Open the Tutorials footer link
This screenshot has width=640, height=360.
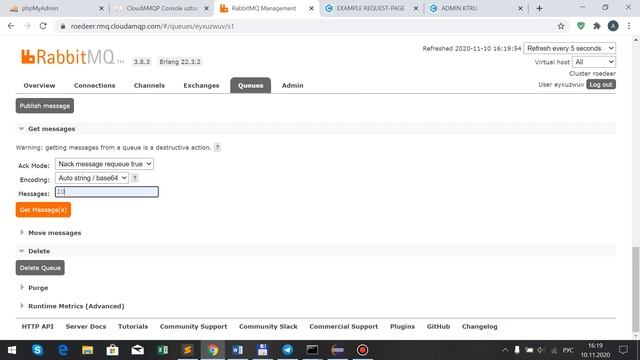(133, 327)
